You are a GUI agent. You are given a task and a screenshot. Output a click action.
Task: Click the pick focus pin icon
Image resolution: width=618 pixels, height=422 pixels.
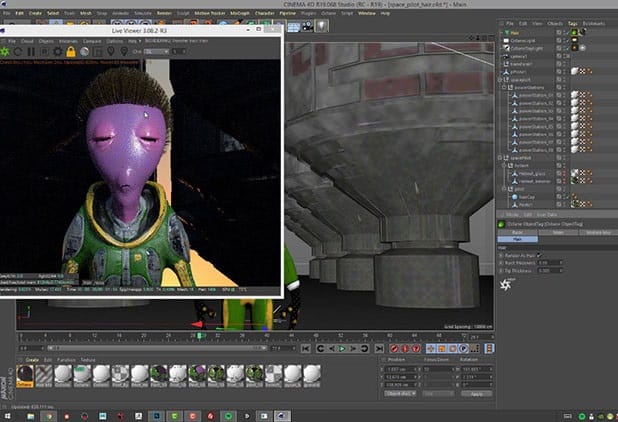(111, 51)
